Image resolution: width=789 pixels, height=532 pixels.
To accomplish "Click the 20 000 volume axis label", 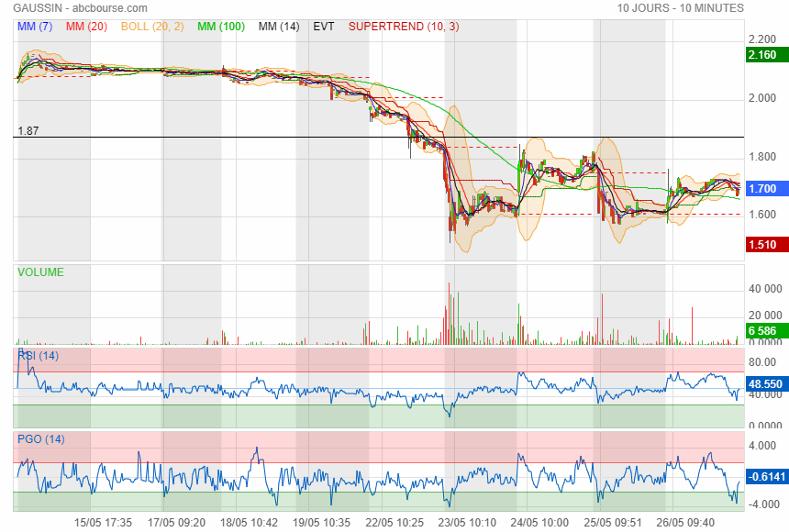I will coord(765,316).
